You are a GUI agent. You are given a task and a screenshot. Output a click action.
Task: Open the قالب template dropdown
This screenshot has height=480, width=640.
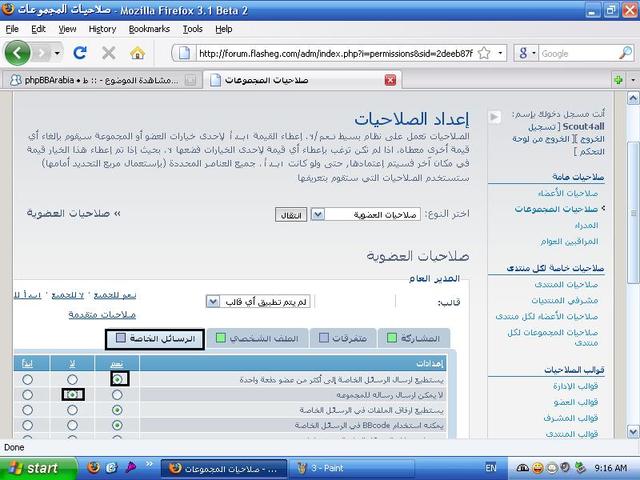coord(258,302)
